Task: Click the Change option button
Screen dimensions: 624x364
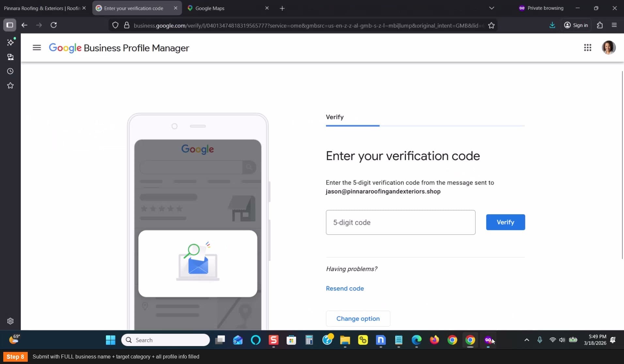Action: 358,319
